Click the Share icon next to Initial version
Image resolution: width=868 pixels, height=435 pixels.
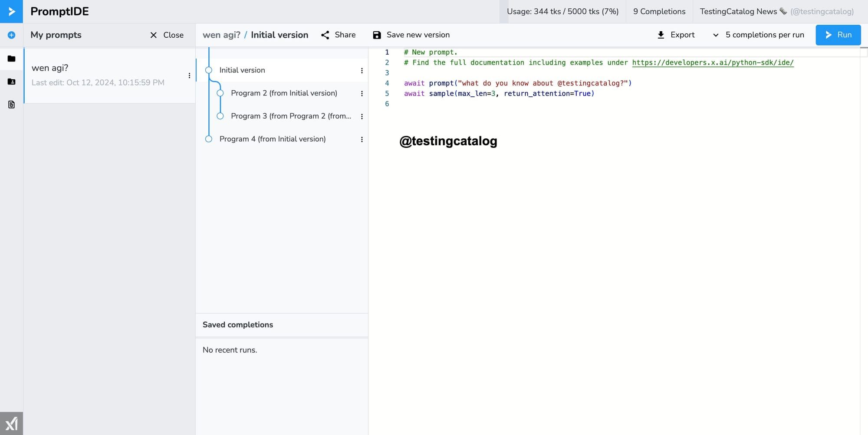coord(325,35)
